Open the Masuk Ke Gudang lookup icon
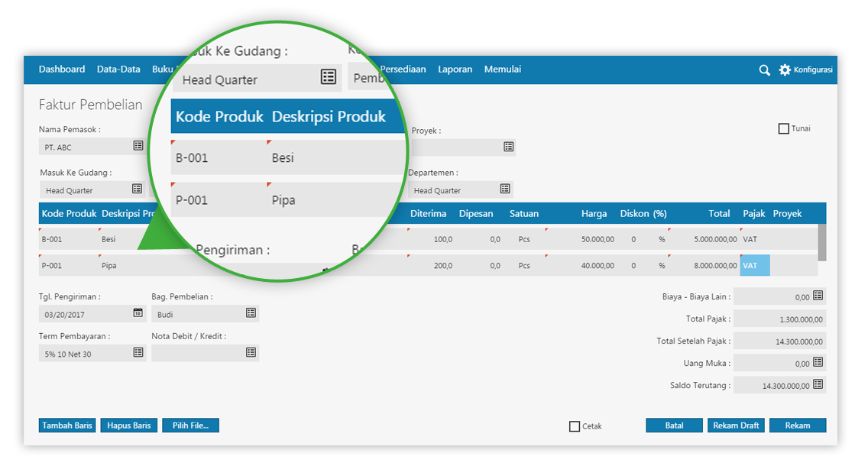 click(138, 189)
